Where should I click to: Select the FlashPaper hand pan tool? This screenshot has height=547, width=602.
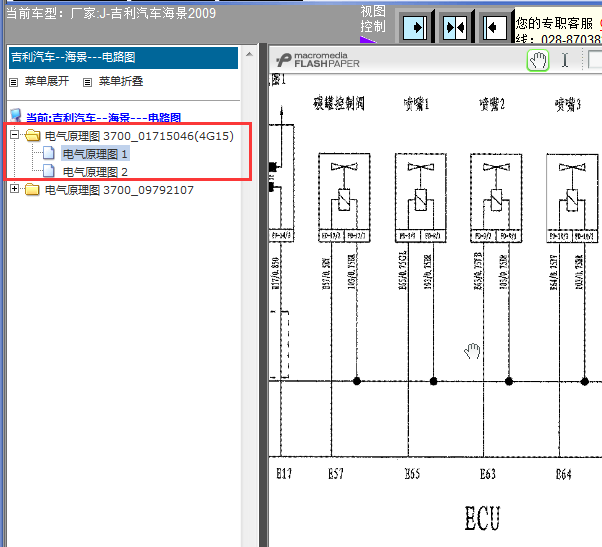538,60
